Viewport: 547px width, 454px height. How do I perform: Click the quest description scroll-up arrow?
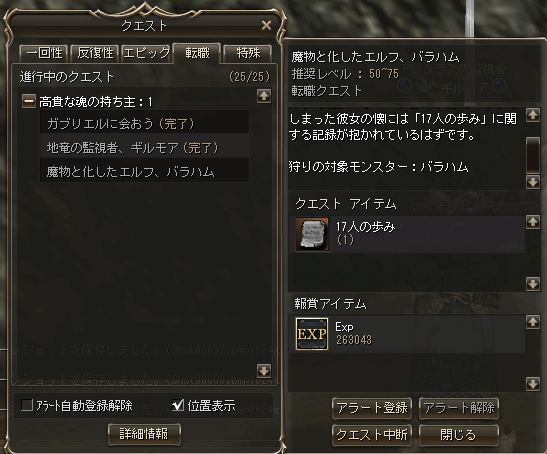[x=533, y=115]
